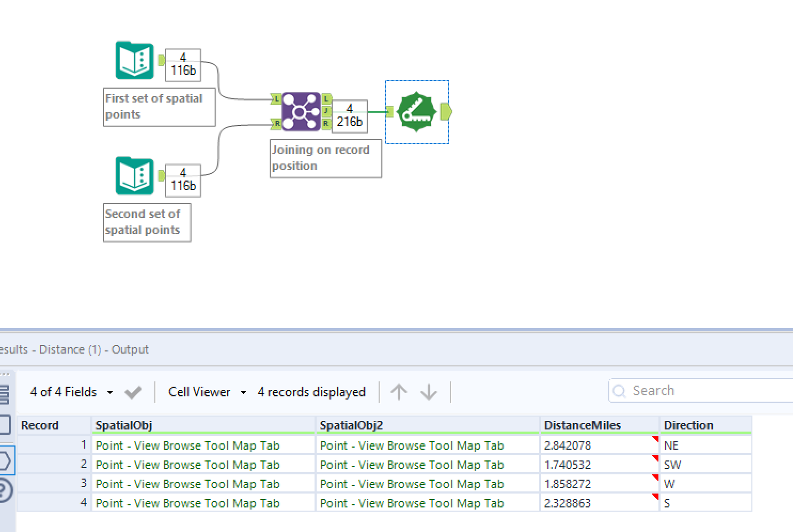The height and width of the screenshot is (532, 793).
Task: Click the Distance tool's green output anchor
Action: pyautogui.click(x=446, y=112)
